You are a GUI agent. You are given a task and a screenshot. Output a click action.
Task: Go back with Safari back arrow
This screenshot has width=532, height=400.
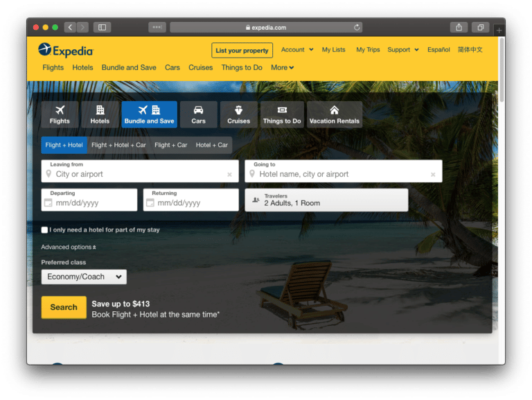coord(70,27)
